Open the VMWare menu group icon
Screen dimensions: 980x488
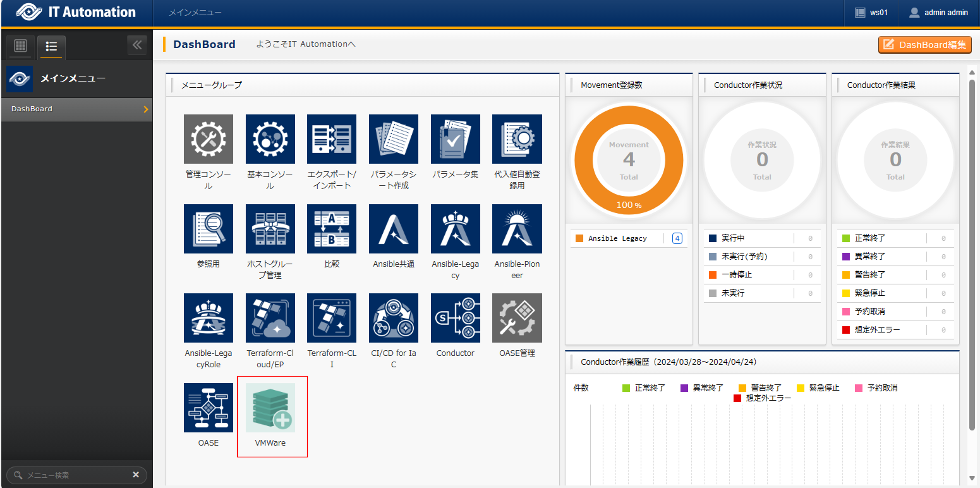(x=270, y=408)
